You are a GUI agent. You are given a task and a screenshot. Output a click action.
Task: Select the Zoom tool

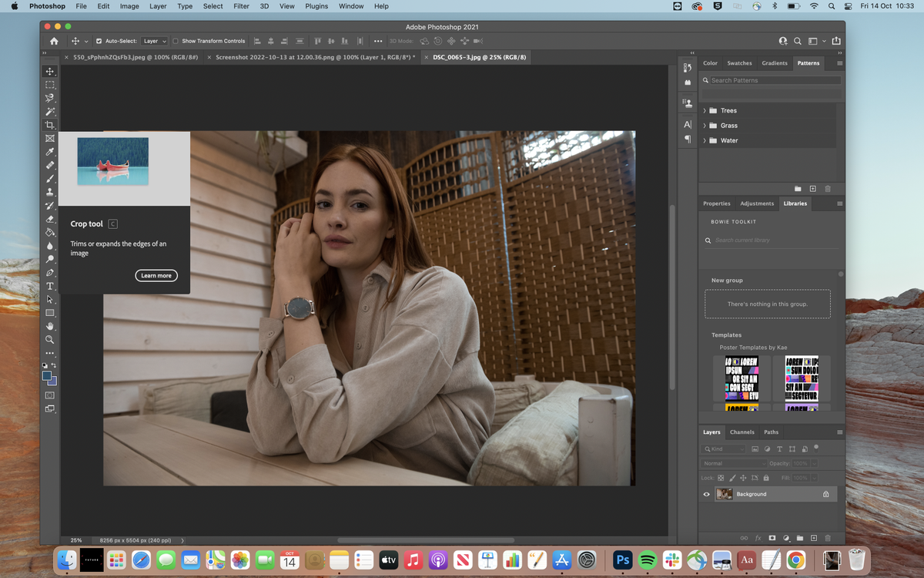pyautogui.click(x=50, y=338)
